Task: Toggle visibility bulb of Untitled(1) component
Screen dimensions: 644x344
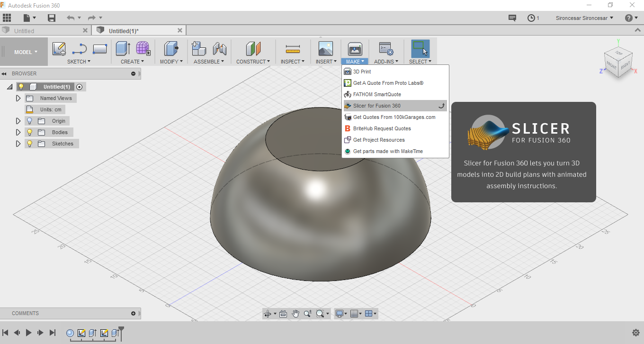Action: coord(21,87)
